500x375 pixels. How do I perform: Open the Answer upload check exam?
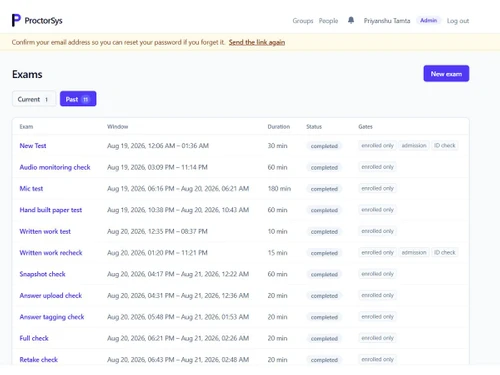pos(51,295)
